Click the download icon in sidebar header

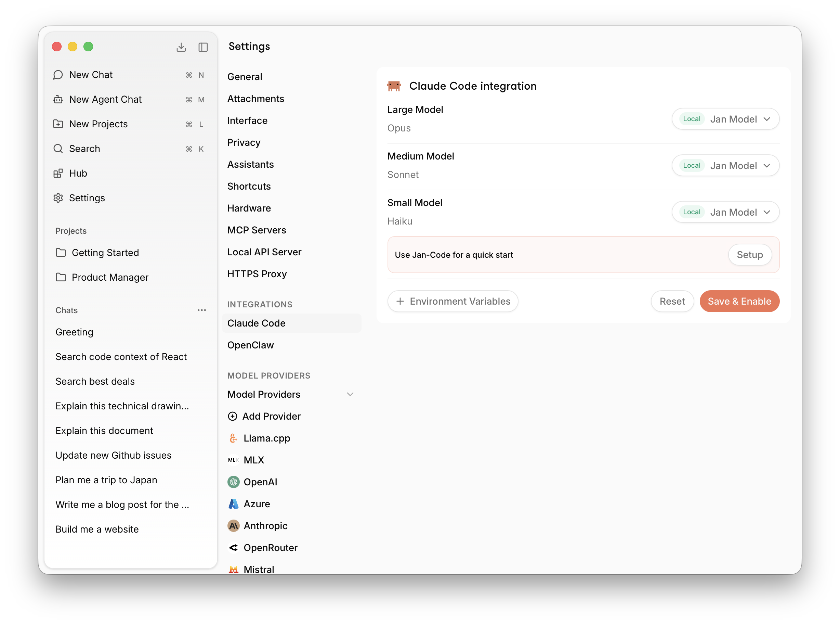181,47
